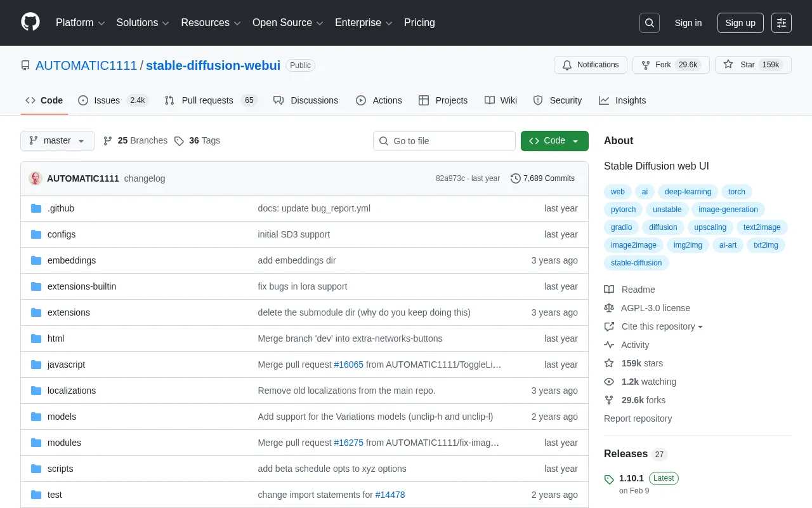The height and width of the screenshot is (508, 812).
Task: Select the deep-learning topic tag
Action: 688,192
